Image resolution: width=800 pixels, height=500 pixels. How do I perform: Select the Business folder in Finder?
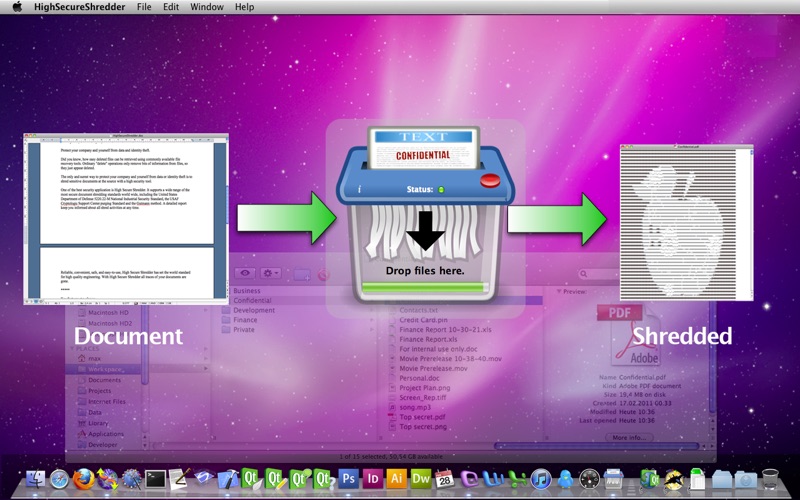point(246,291)
